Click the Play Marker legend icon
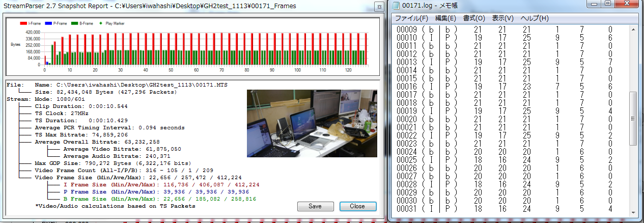This screenshot has width=644, height=223. (102, 23)
